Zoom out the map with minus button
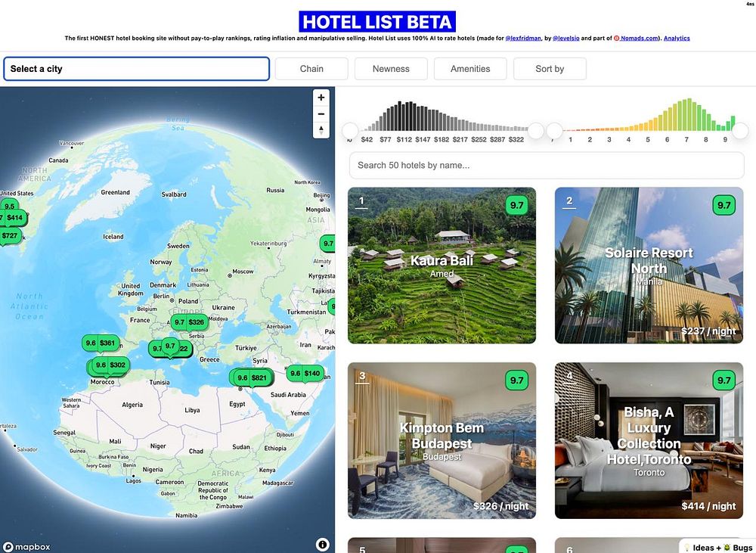This screenshot has width=756, height=553. point(321,114)
